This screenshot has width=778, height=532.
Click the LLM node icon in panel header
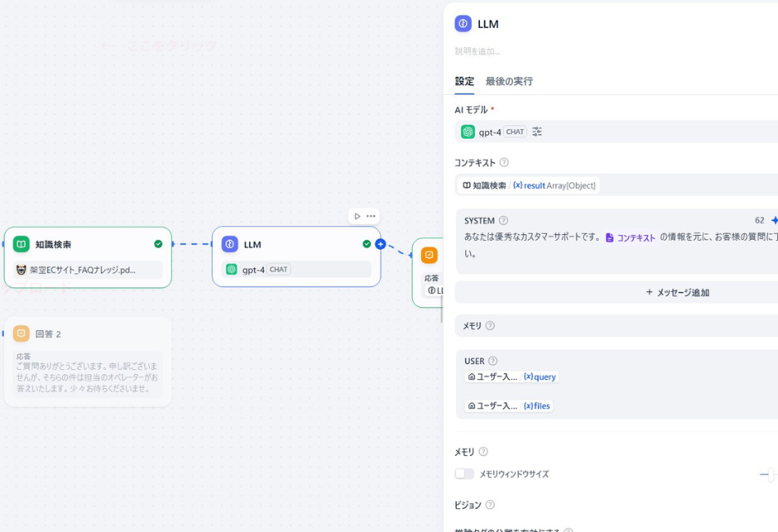464,25
